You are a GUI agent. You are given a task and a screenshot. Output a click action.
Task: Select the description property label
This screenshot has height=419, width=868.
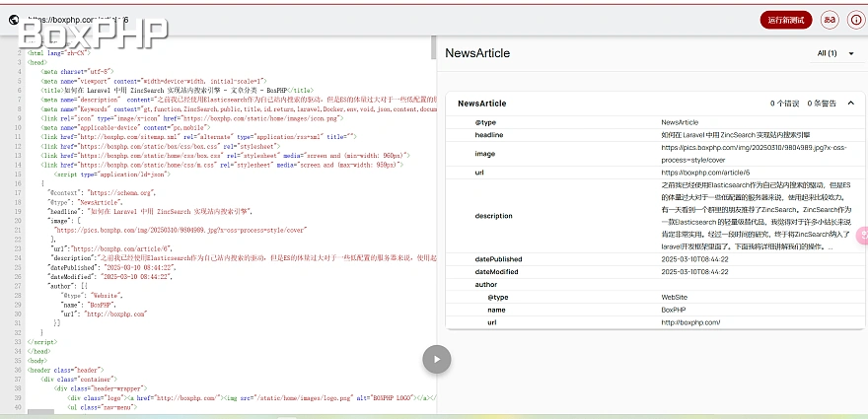coord(494,216)
